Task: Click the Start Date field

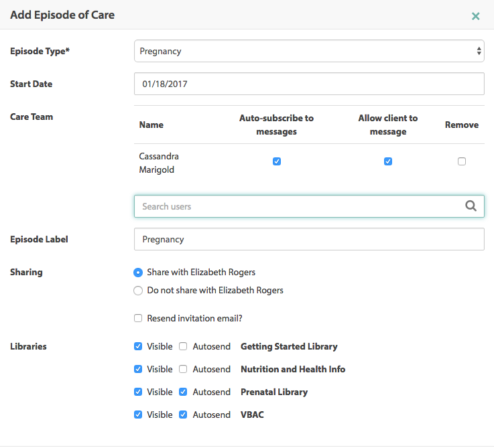Action: point(309,84)
